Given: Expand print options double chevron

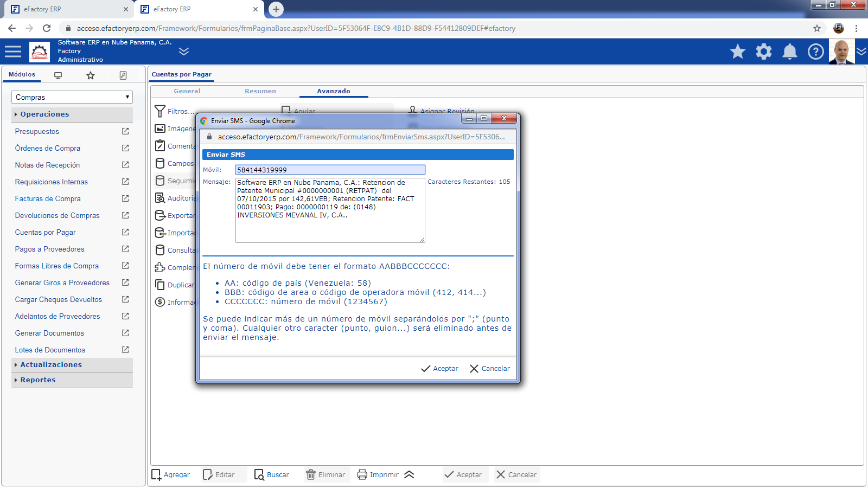Looking at the screenshot, I should tap(410, 475).
